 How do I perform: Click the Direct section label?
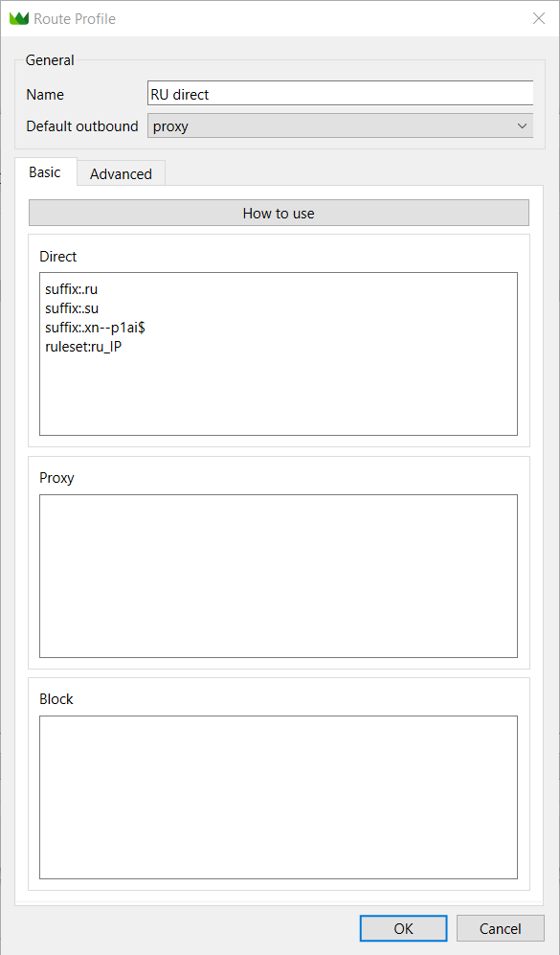click(x=58, y=257)
